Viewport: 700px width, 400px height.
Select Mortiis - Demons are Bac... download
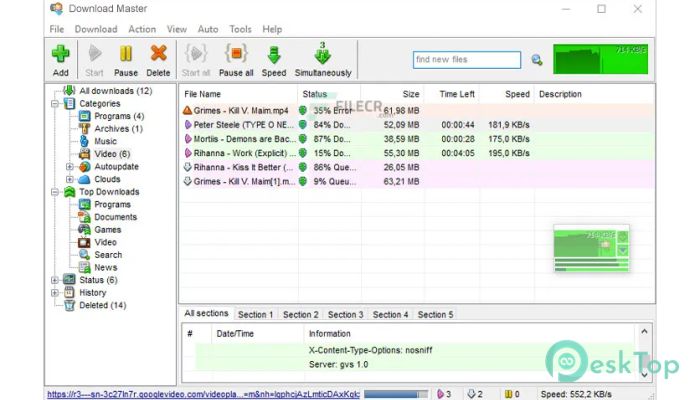(417, 139)
